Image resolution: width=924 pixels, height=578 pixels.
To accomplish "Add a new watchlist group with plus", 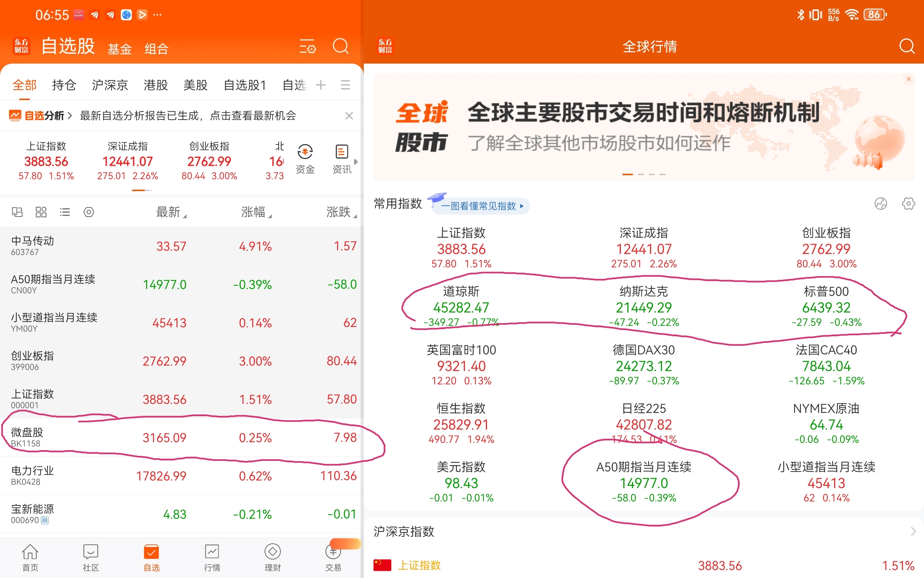I will (x=321, y=85).
